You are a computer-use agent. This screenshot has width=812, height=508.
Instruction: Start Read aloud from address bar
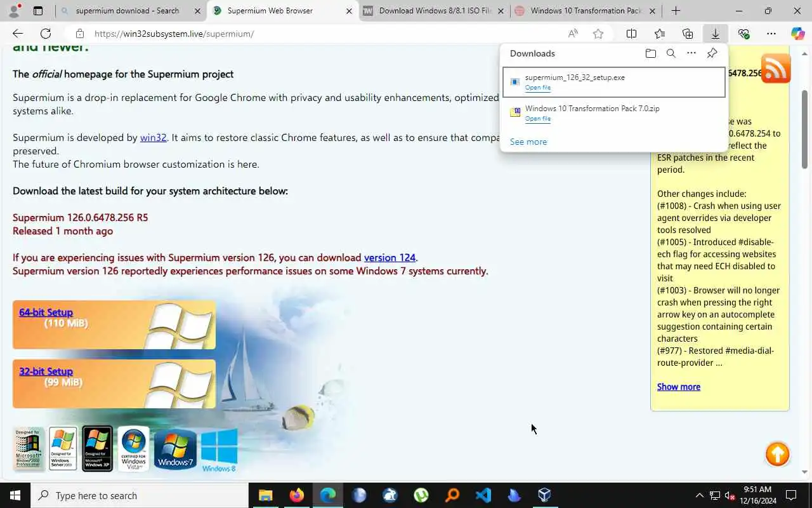573,34
